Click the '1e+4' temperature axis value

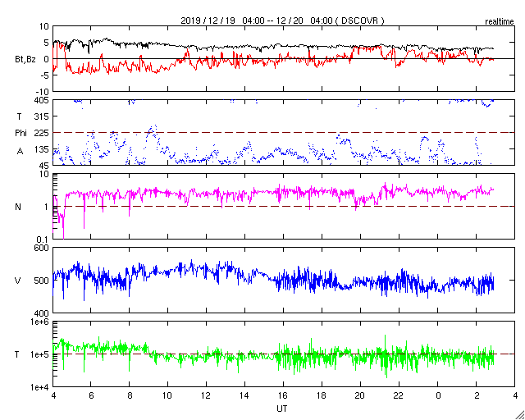[40, 387]
